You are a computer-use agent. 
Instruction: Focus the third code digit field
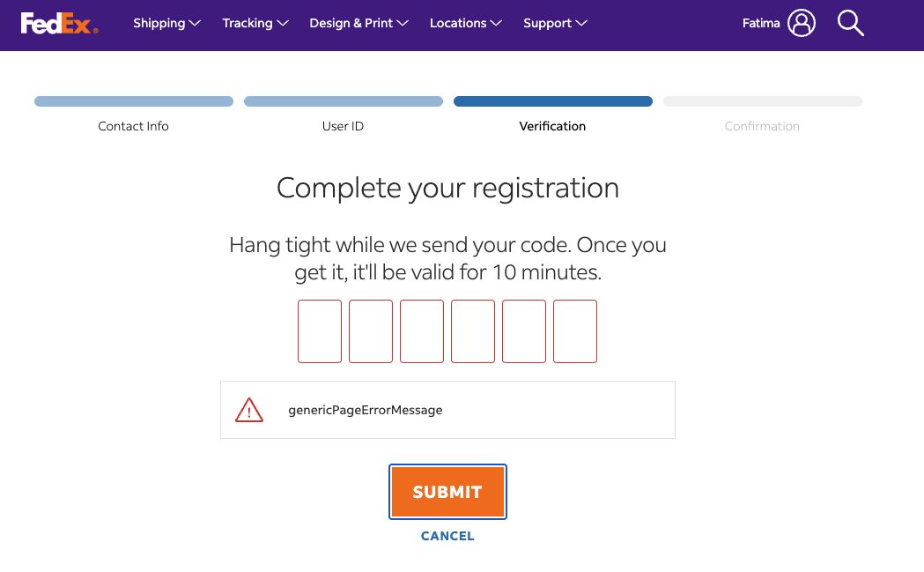tap(422, 331)
